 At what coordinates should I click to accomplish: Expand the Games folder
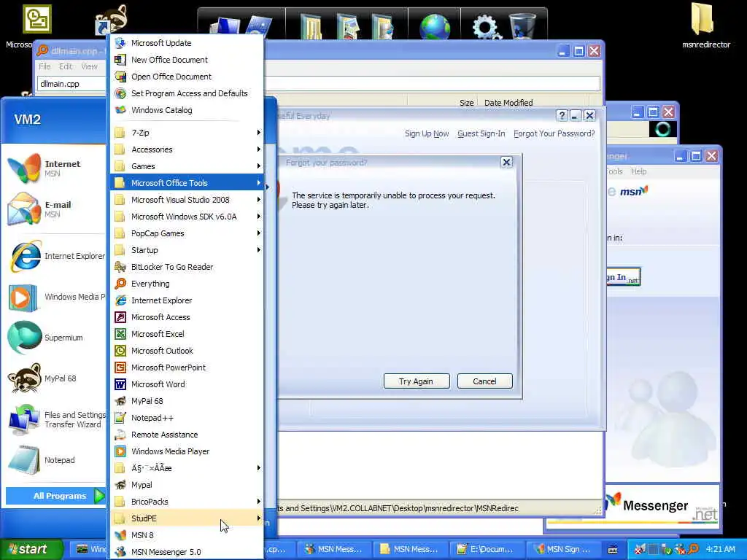click(x=187, y=166)
